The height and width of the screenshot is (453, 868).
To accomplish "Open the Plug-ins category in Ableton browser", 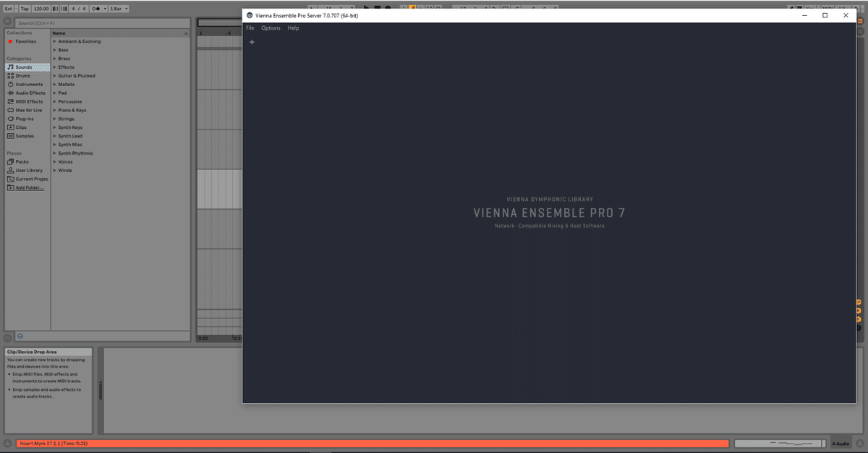I will 28,119.
